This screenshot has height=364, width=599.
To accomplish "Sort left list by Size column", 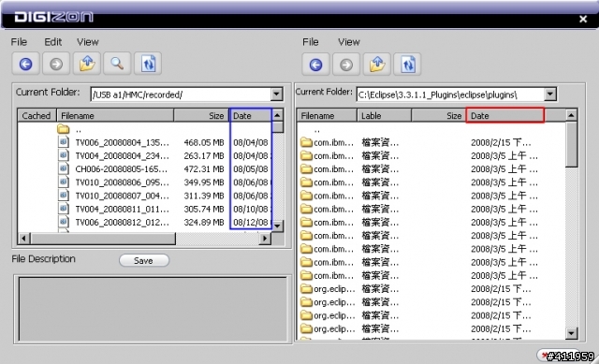I will click(201, 115).
